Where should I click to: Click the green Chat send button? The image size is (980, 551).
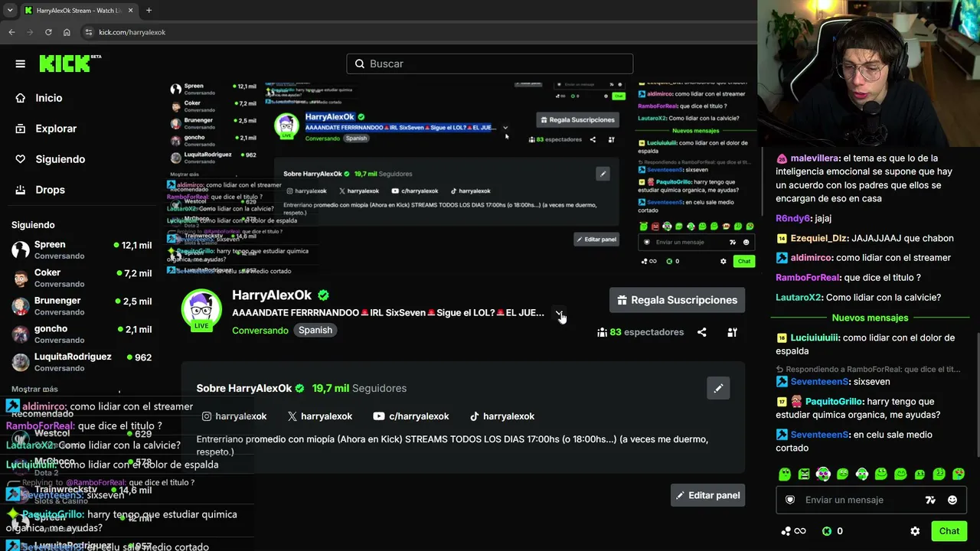[x=949, y=531]
